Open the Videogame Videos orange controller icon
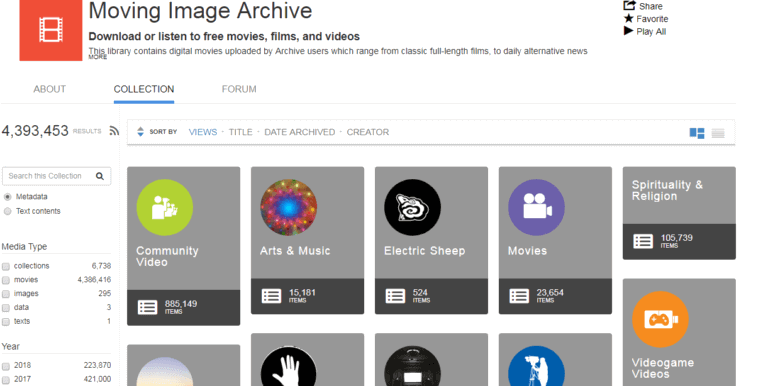Screen dimensions: 768x386 point(660,319)
